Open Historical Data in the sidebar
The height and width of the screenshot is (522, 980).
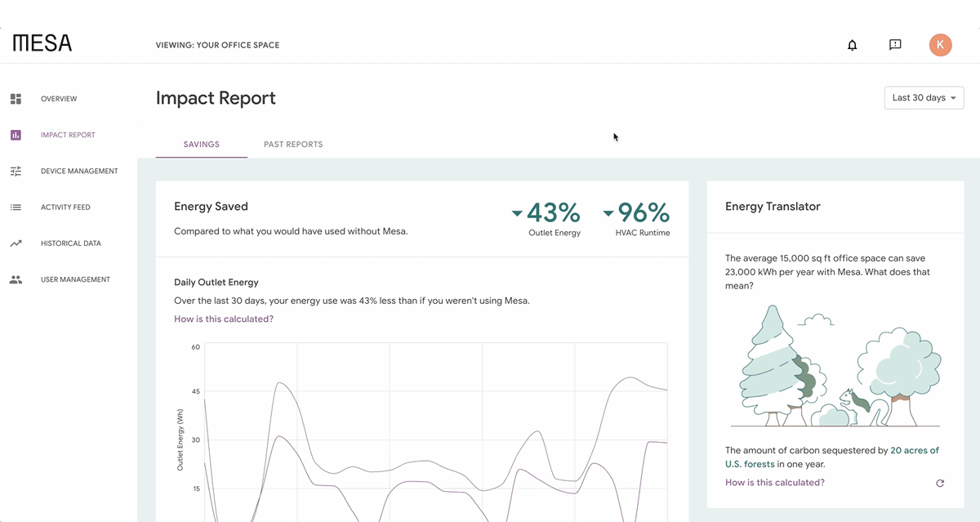71,243
